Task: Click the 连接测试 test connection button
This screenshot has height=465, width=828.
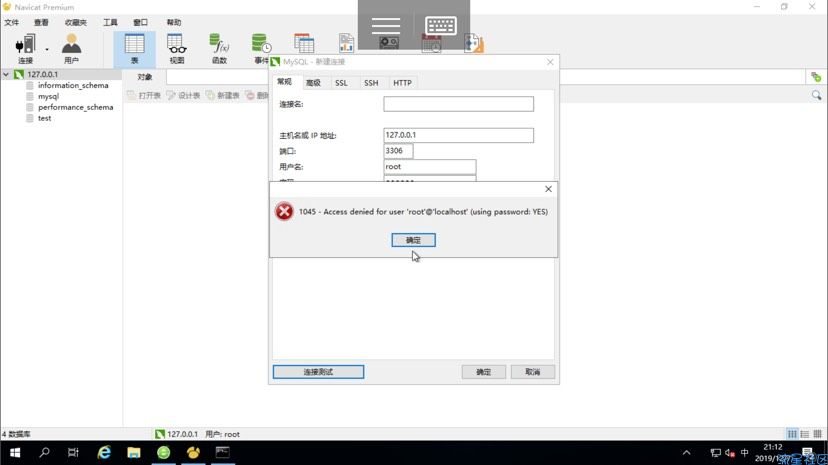Action: click(x=318, y=372)
